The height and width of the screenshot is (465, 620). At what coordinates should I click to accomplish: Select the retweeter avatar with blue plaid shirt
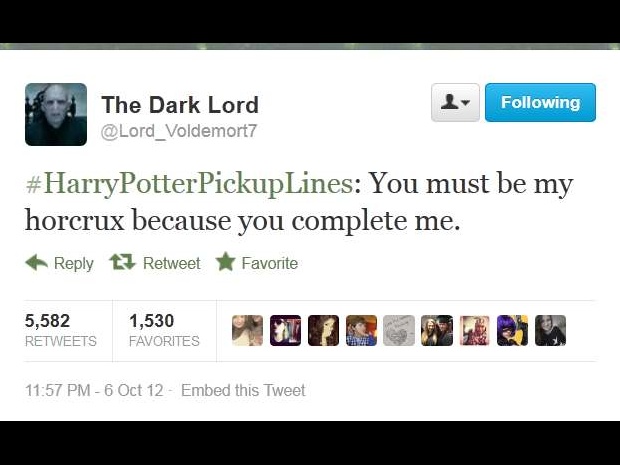click(x=361, y=331)
